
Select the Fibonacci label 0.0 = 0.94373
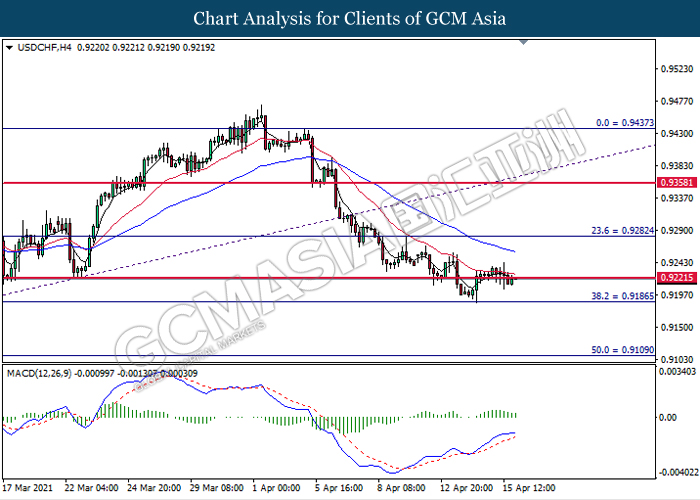point(625,123)
